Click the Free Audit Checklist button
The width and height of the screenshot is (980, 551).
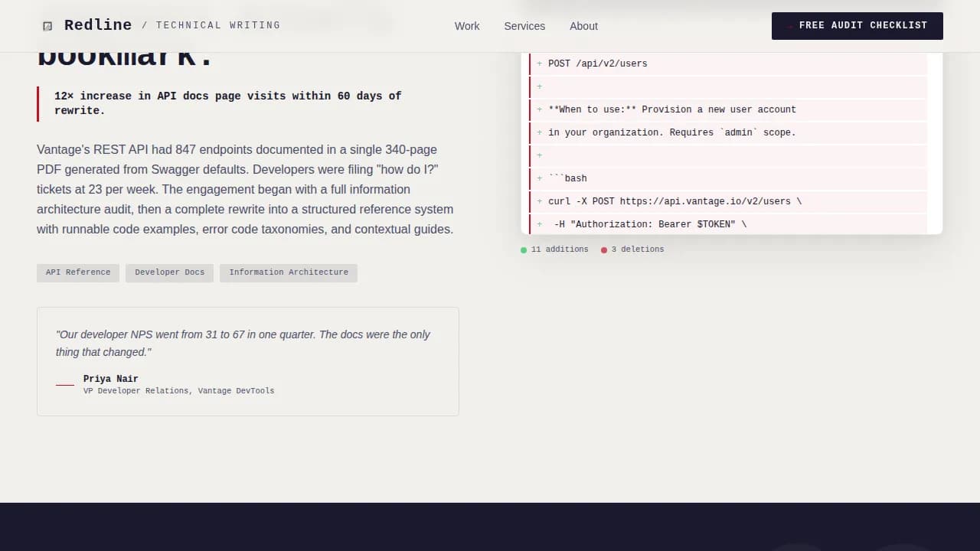[x=857, y=26]
